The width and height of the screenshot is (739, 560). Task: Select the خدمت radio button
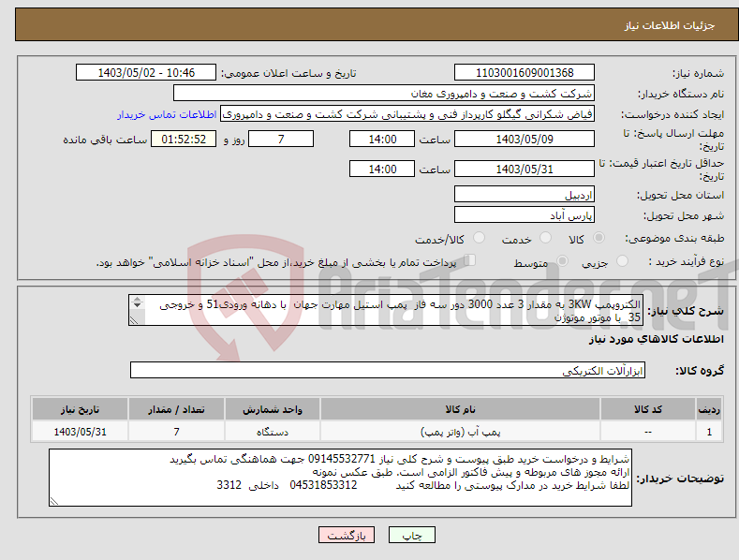545,238
